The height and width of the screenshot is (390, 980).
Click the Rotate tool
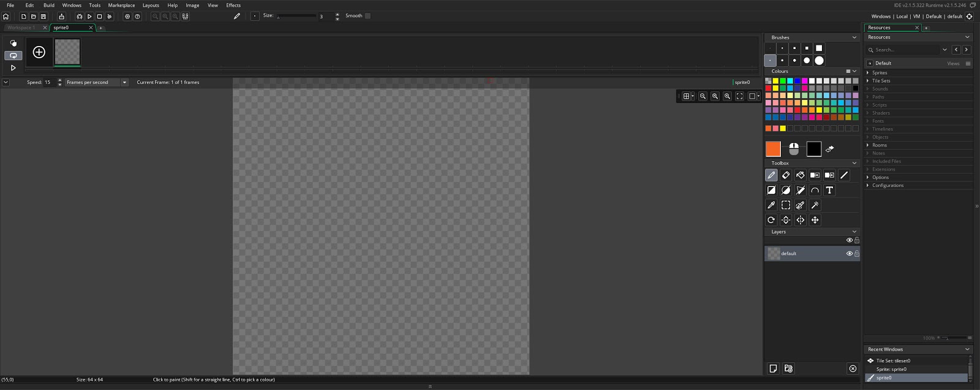[x=771, y=220]
